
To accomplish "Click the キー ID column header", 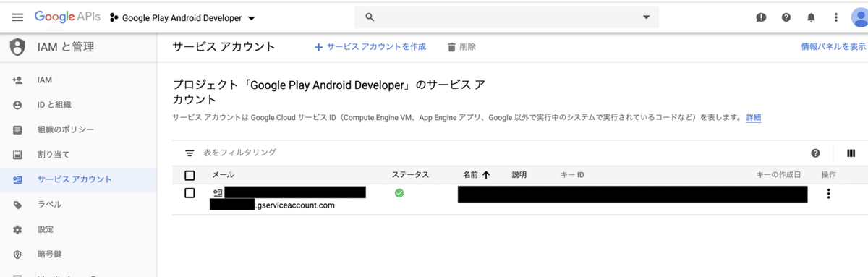I will (572, 175).
